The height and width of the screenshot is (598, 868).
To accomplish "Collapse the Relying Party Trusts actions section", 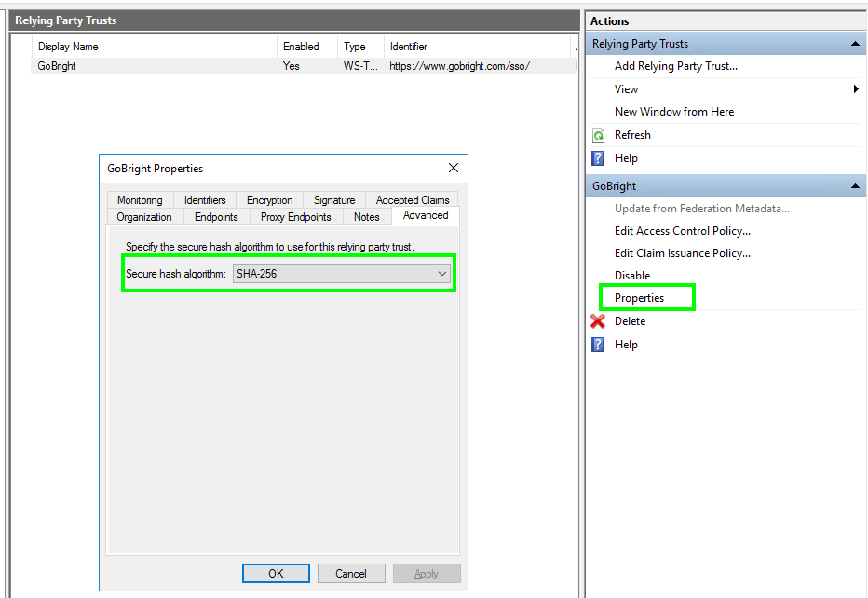I will [855, 44].
